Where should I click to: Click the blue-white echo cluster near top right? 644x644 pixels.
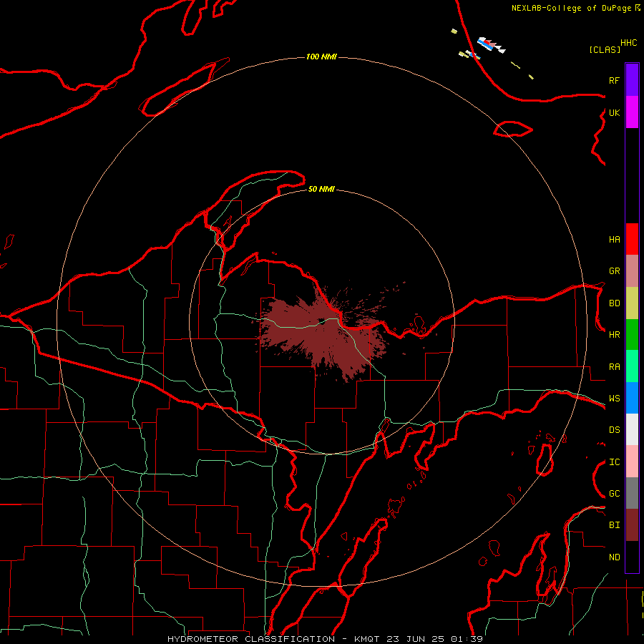491,45
